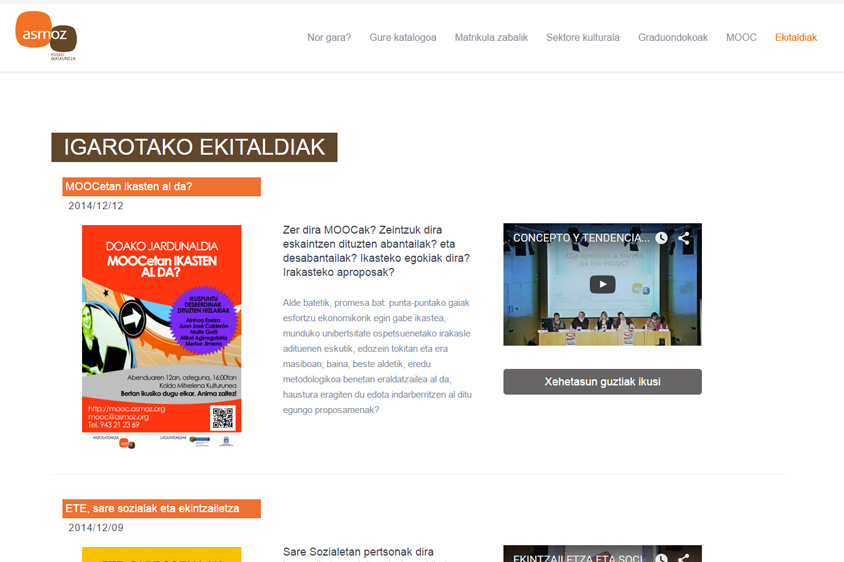The height and width of the screenshot is (562, 844).
Task: Click the share icon on EKINTZAILETZA video
Action: [684, 558]
